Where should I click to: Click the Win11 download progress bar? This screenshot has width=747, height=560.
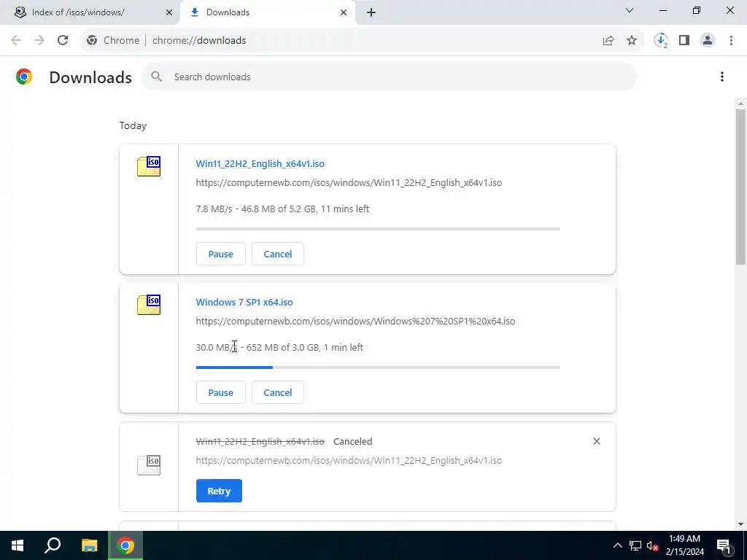379,229
